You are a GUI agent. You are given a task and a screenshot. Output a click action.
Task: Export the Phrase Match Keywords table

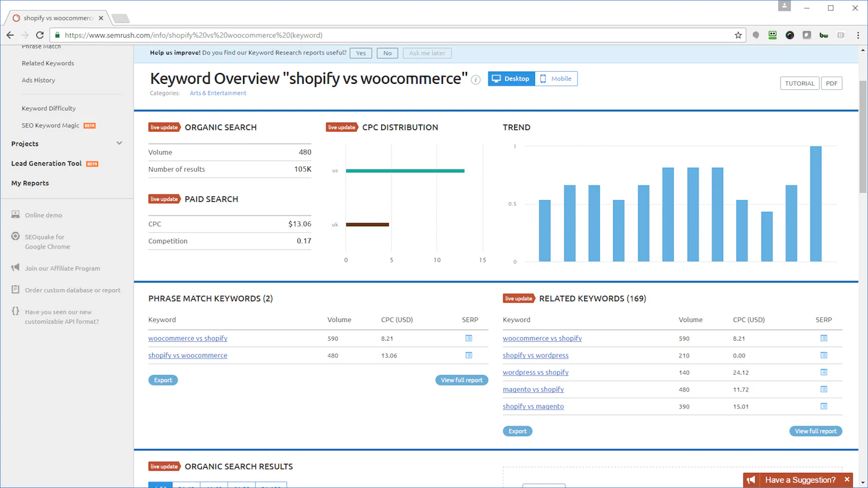[x=163, y=380]
